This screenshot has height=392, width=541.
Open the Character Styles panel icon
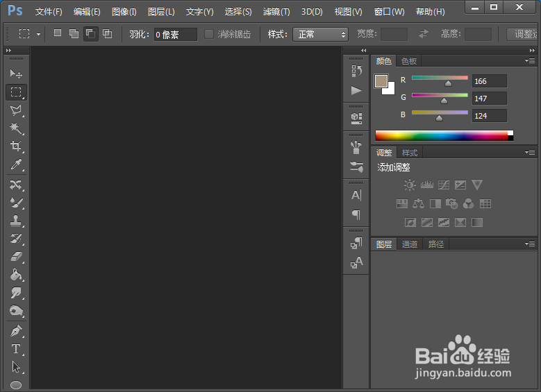356,262
